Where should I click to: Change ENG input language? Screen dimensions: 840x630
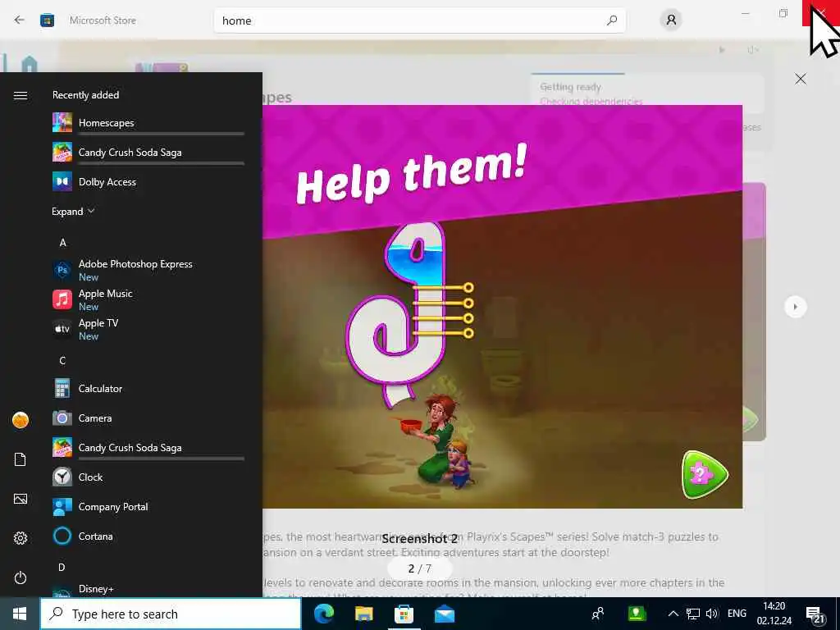pyautogui.click(x=737, y=614)
